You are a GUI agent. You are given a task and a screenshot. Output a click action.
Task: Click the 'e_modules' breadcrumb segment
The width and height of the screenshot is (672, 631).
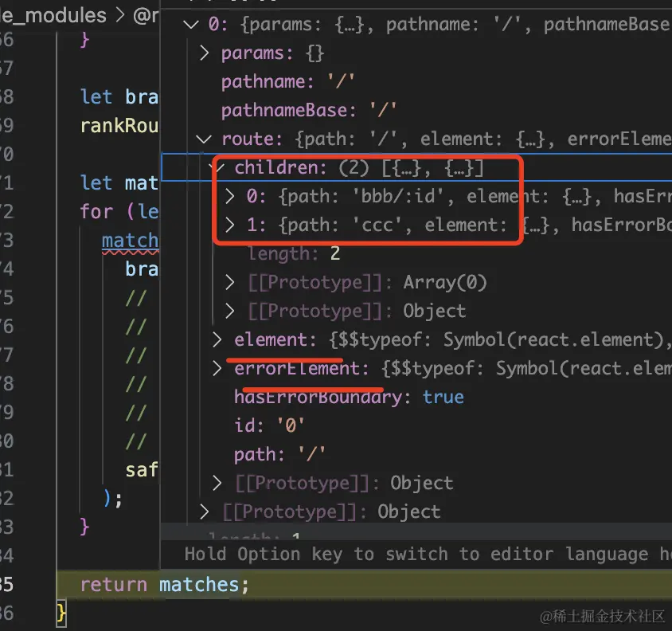53,15
